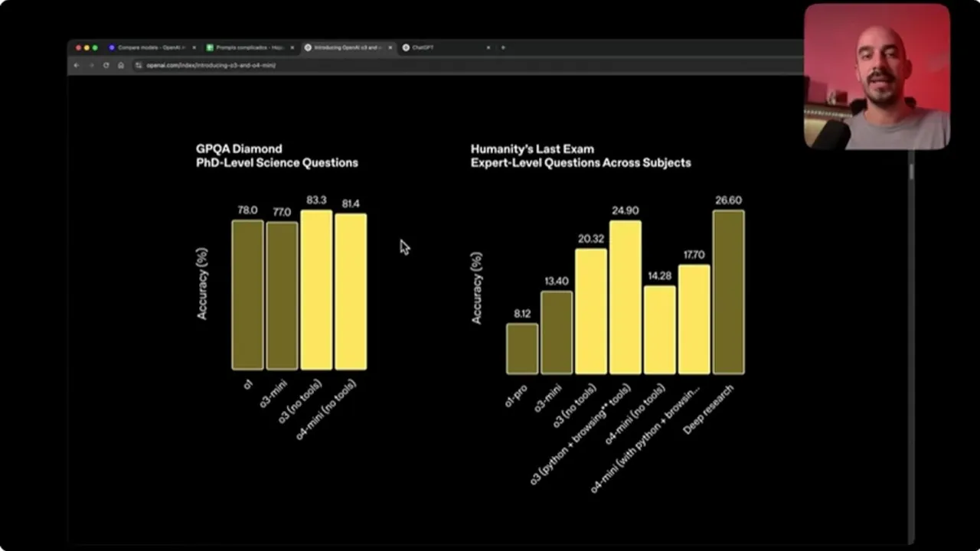
Task: Close the Compare models tab
Action: [194, 47]
